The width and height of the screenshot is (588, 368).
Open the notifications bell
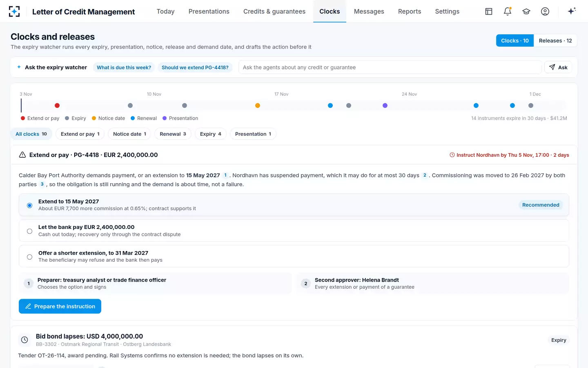click(508, 11)
